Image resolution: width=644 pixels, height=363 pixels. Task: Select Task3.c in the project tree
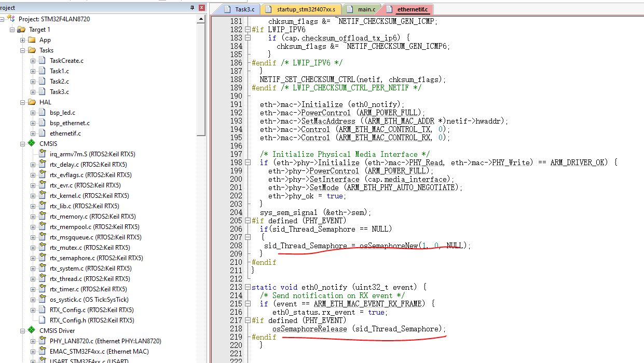59,92
